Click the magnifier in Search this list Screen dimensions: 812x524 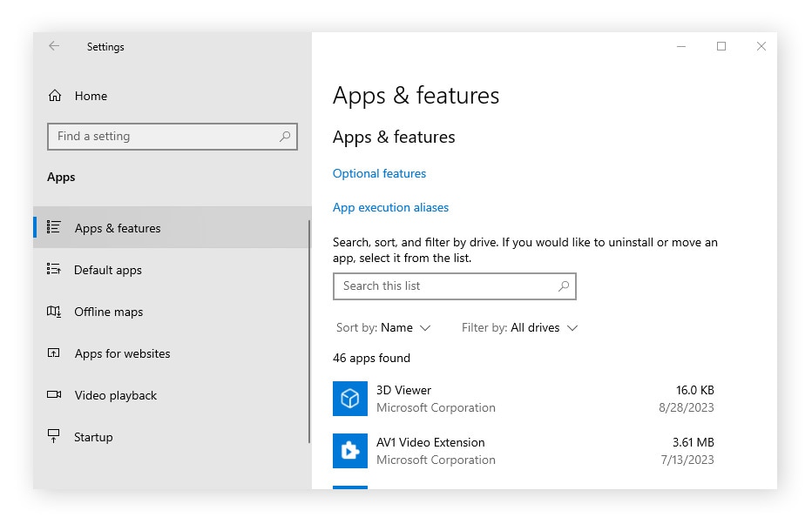click(x=563, y=286)
